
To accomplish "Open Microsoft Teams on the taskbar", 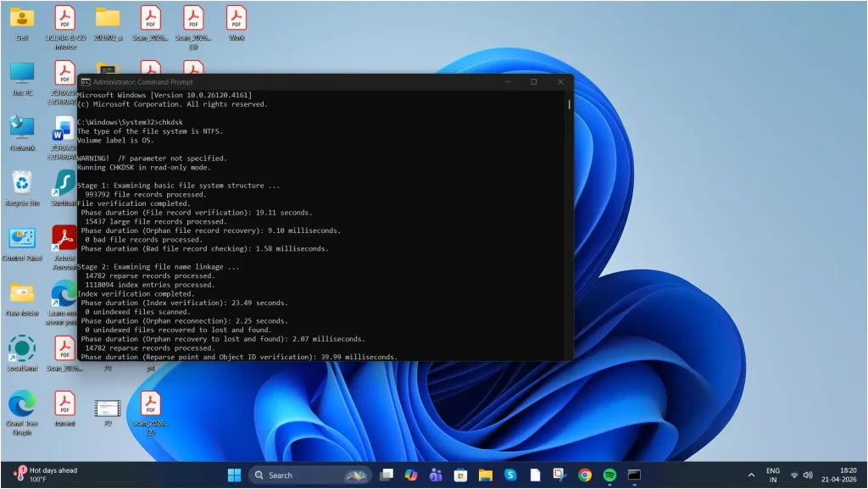I will click(435, 475).
